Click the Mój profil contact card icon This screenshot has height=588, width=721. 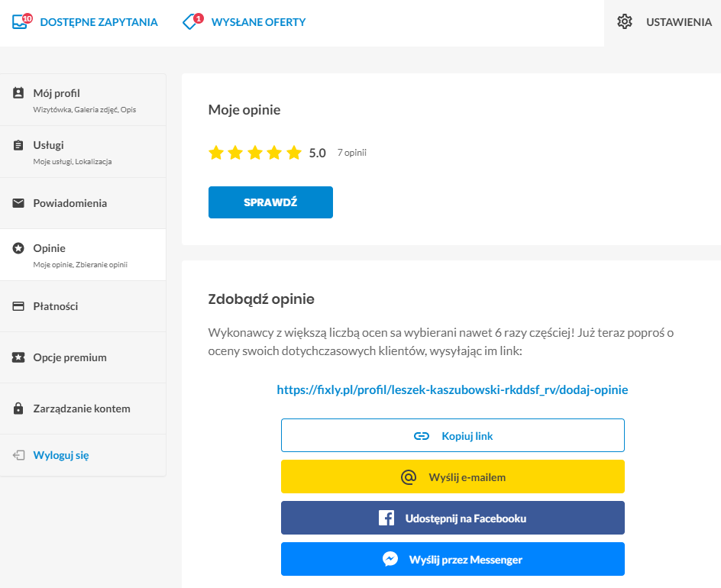[x=18, y=93]
